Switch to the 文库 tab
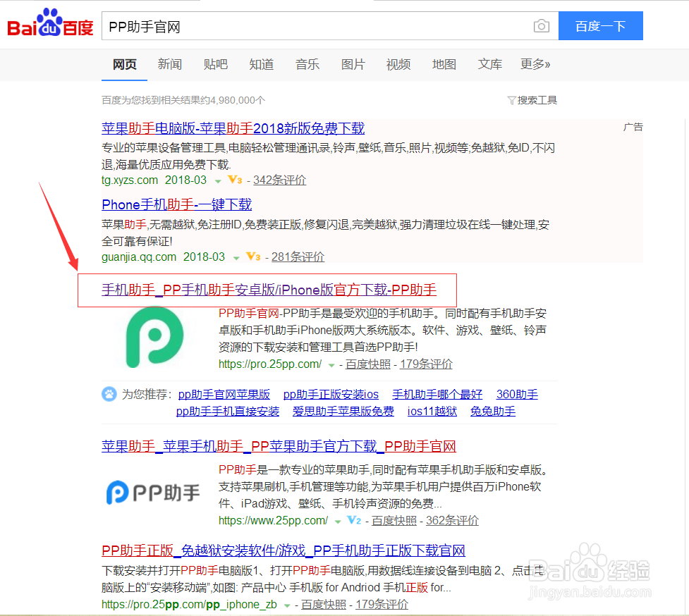 (x=490, y=65)
